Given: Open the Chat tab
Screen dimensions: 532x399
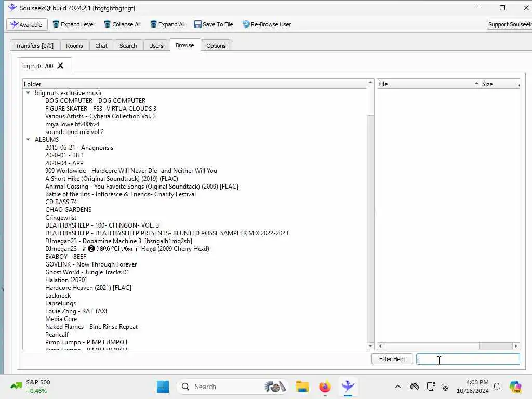Looking at the screenshot, I should (x=101, y=46).
